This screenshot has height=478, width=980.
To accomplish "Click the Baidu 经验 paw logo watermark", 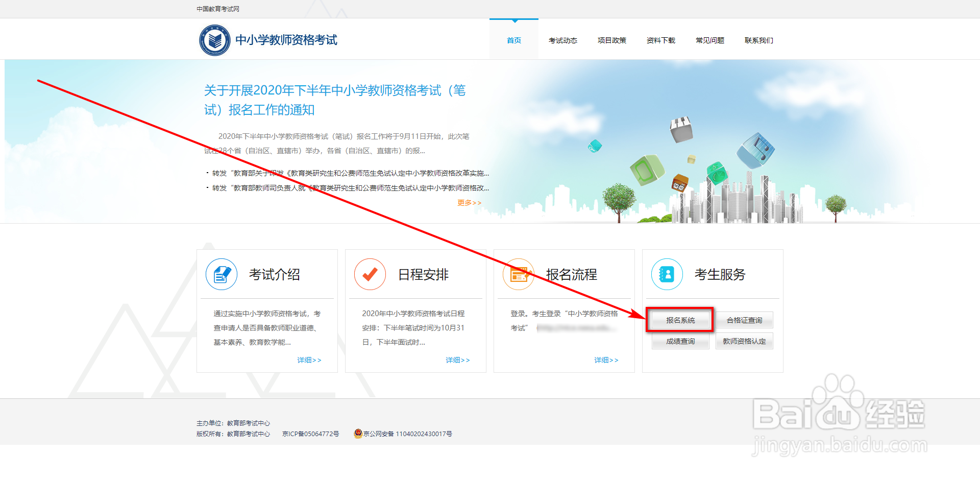I will [837, 398].
